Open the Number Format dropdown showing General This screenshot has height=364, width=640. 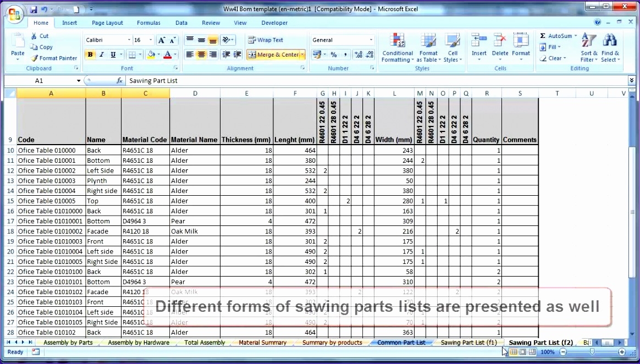[342, 40]
